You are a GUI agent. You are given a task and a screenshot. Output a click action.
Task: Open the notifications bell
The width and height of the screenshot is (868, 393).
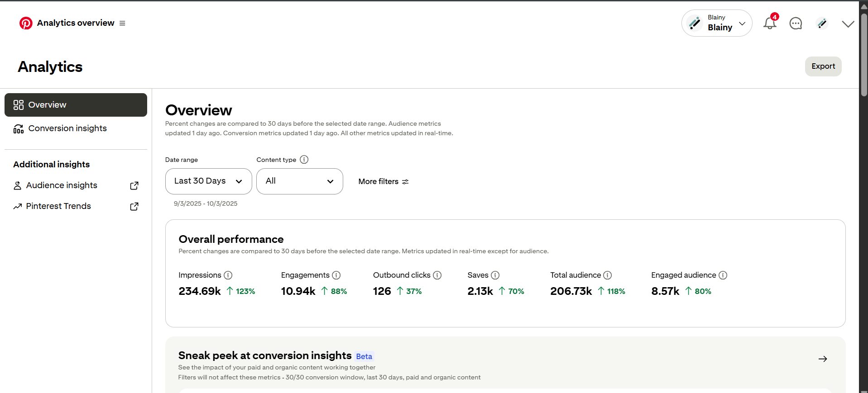point(769,23)
